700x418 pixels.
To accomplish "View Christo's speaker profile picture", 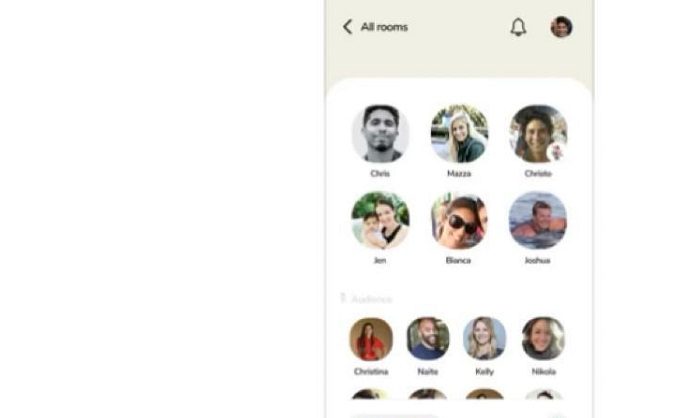I will (x=538, y=133).
